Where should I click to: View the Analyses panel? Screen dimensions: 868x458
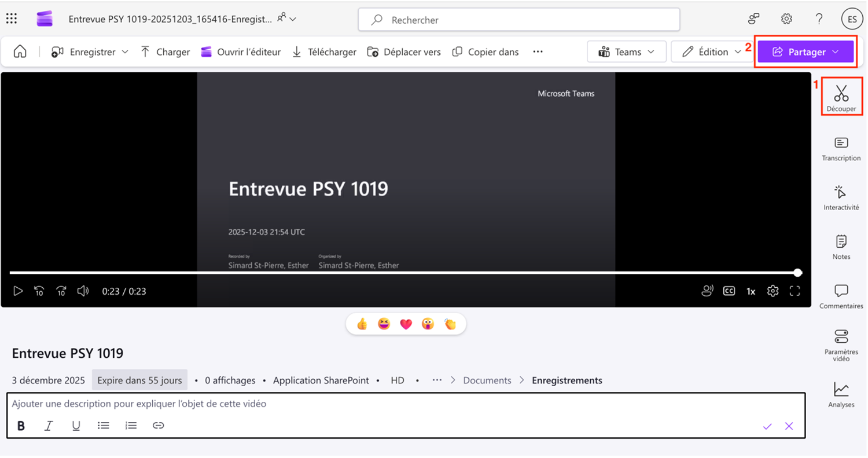point(841,395)
